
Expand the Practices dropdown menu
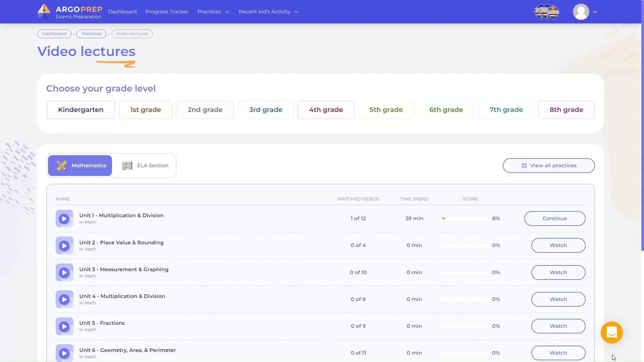tap(213, 12)
